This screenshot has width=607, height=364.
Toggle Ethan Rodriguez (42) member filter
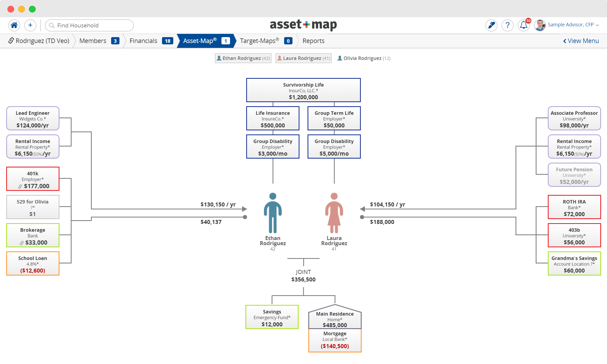[243, 58]
